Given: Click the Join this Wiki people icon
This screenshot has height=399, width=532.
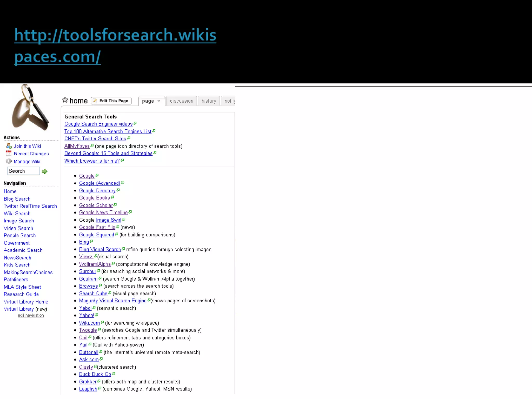Looking at the screenshot, I should click(x=9, y=146).
